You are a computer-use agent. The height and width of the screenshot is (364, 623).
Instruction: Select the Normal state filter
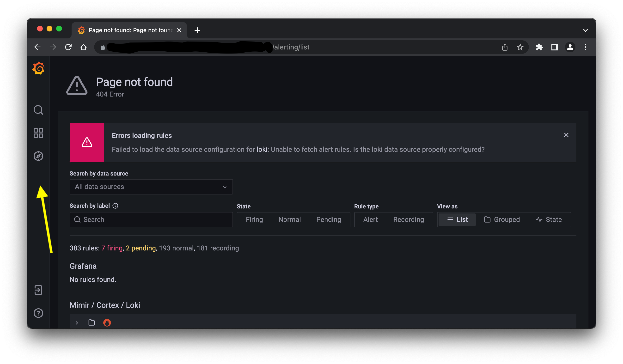tap(289, 219)
